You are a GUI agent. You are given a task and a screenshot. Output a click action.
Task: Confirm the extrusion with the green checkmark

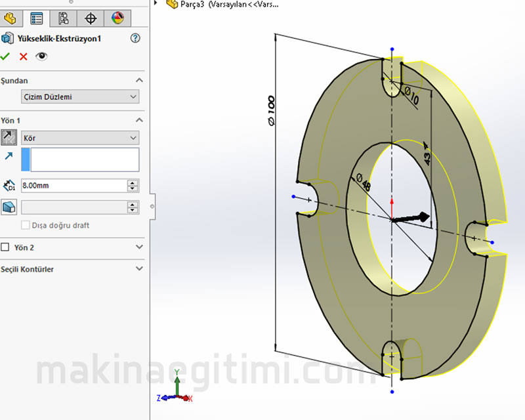click(6, 56)
